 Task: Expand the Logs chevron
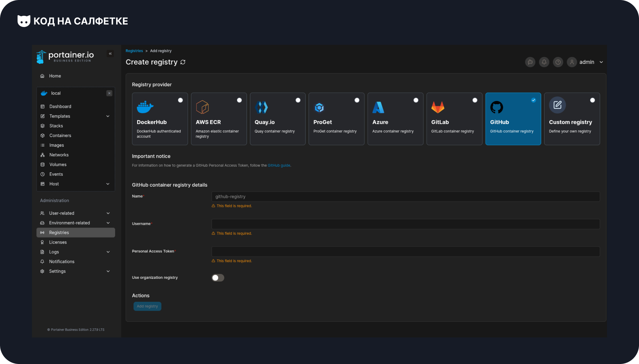[x=108, y=252]
